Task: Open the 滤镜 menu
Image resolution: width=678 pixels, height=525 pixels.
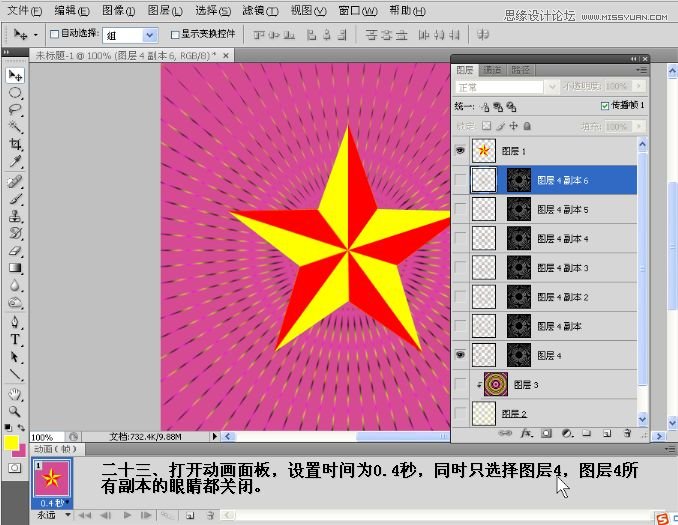Action: coord(260,10)
